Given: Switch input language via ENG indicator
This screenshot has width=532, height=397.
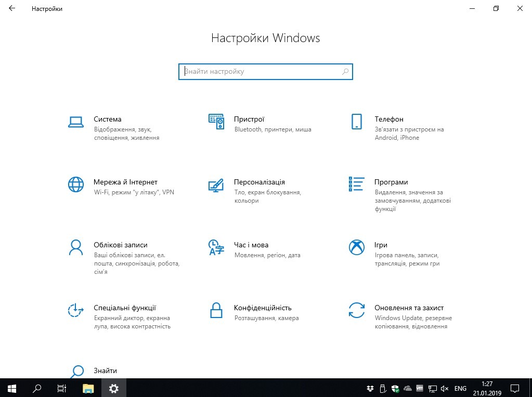Looking at the screenshot, I should pos(460,389).
